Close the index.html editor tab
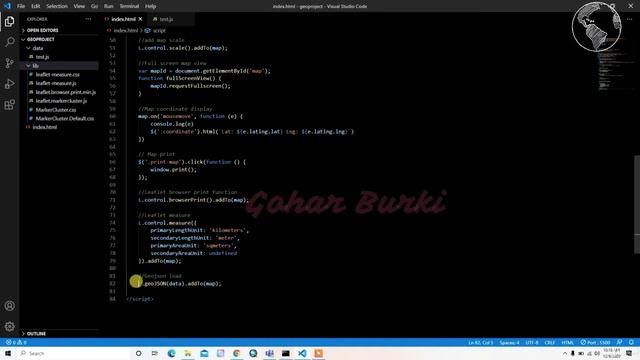Image resolution: width=640 pixels, height=360 pixels. pos(140,19)
